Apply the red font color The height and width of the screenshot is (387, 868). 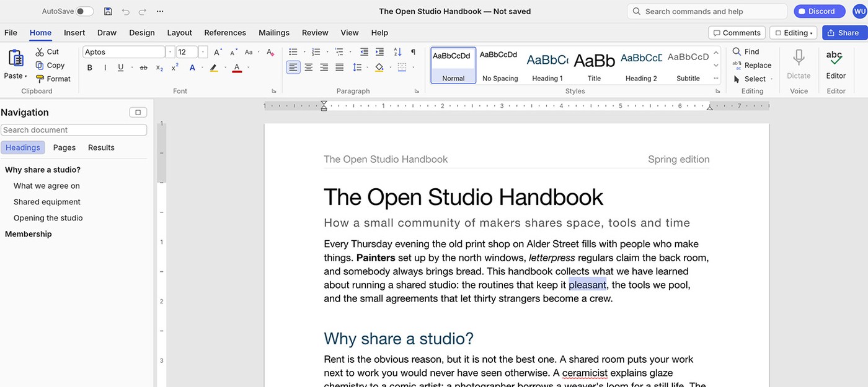click(237, 67)
